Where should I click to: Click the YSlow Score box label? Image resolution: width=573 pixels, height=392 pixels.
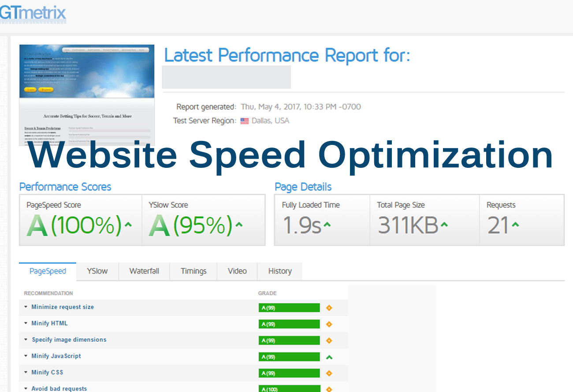[168, 205]
